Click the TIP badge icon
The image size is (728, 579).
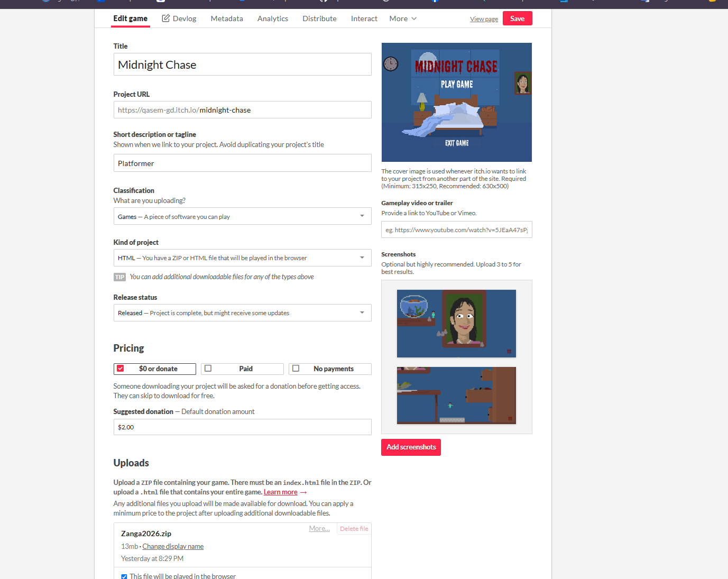(120, 277)
